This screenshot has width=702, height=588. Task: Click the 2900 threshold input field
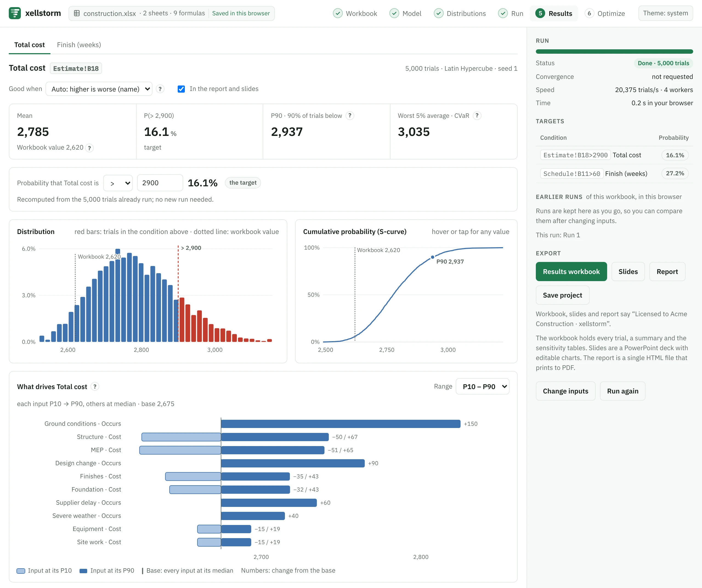tap(160, 183)
